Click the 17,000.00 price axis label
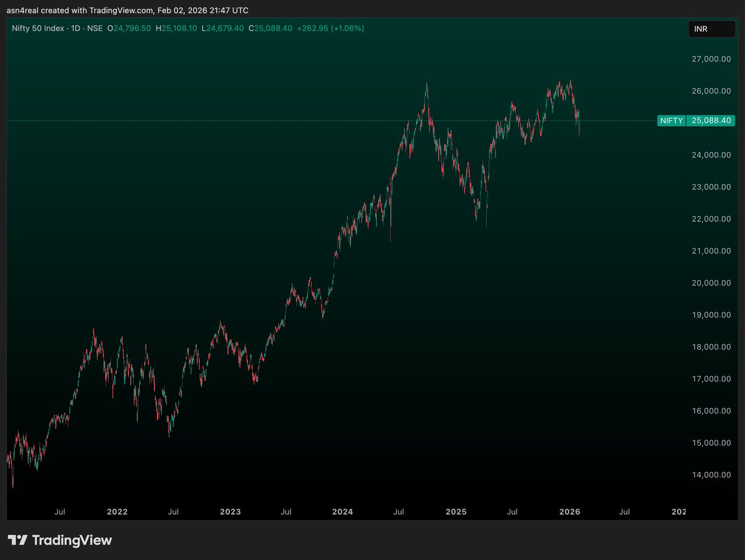745x560 pixels. (x=711, y=379)
